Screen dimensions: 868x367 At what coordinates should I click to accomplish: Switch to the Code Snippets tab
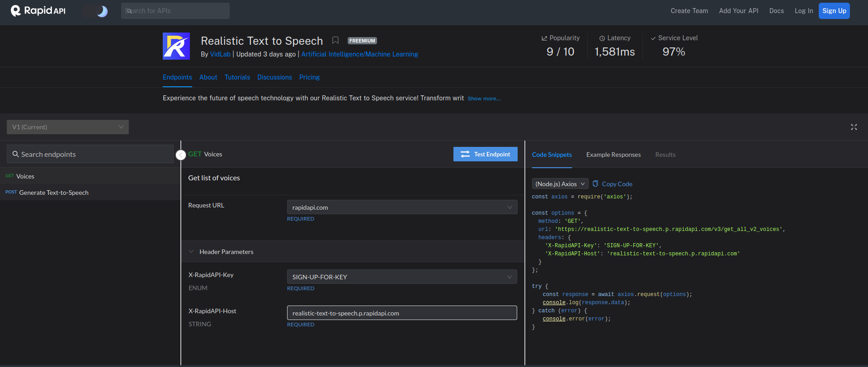coord(552,155)
